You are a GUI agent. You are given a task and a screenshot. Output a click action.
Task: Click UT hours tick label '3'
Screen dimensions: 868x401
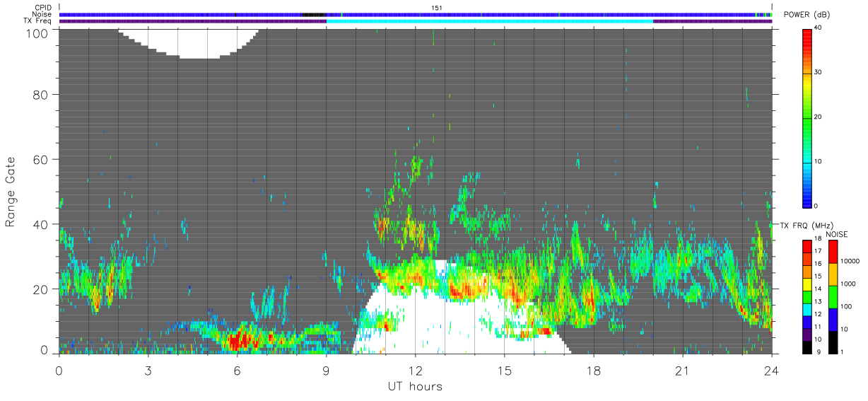point(148,371)
